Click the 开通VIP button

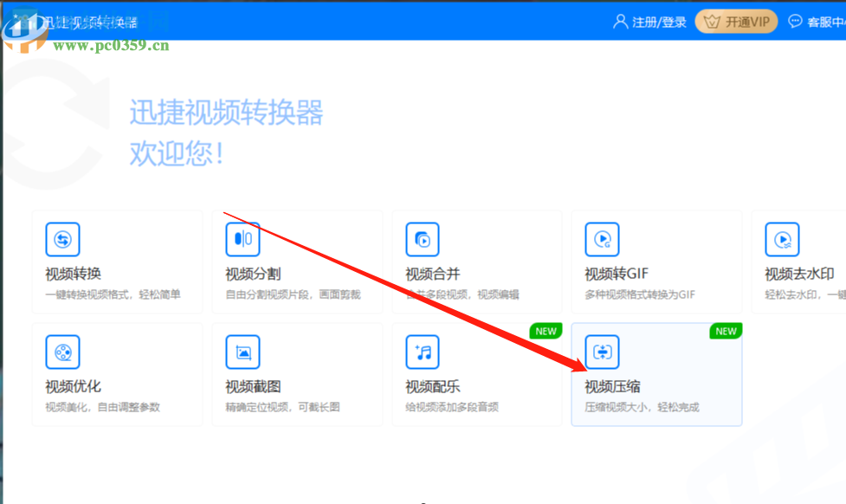pyautogui.click(x=737, y=22)
